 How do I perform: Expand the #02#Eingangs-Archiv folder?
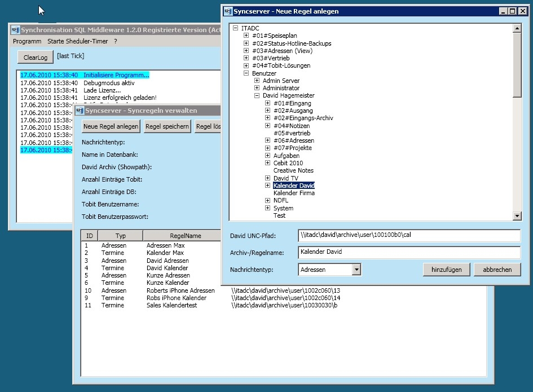267,118
